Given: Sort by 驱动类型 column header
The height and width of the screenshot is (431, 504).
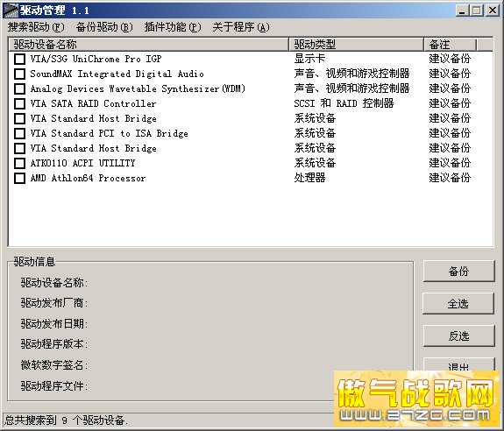Looking at the screenshot, I should pos(356,45).
